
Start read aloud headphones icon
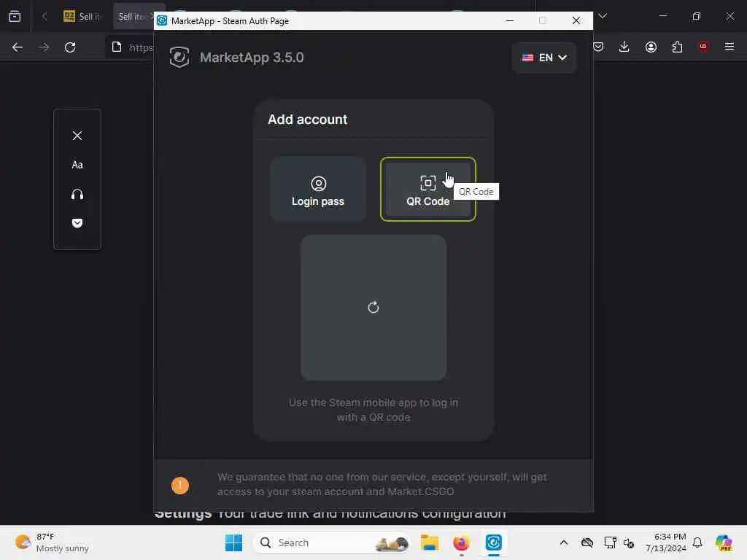click(x=77, y=194)
